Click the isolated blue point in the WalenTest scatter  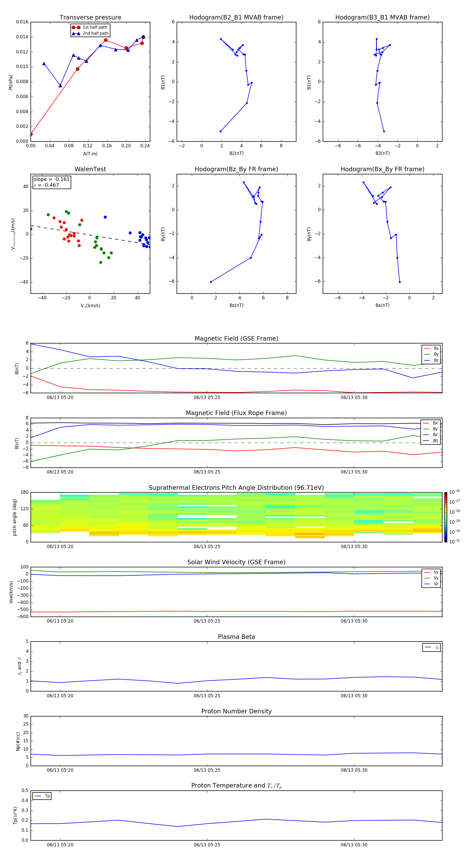pos(105,217)
